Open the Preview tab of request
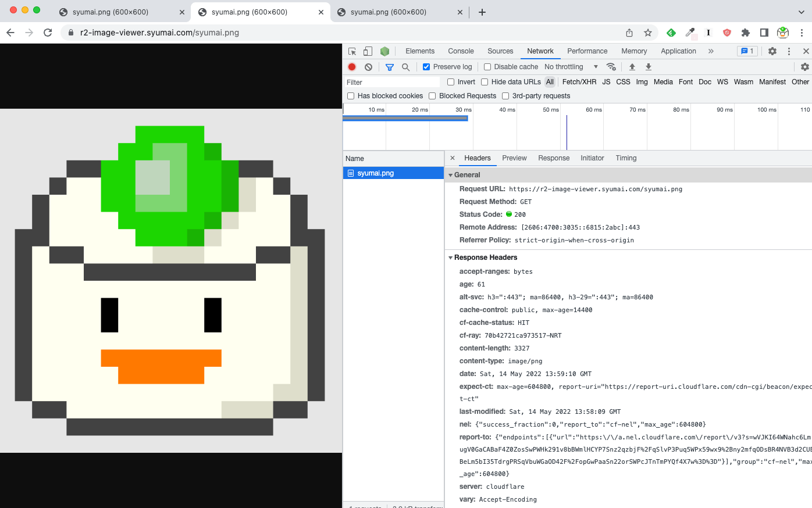 514,158
